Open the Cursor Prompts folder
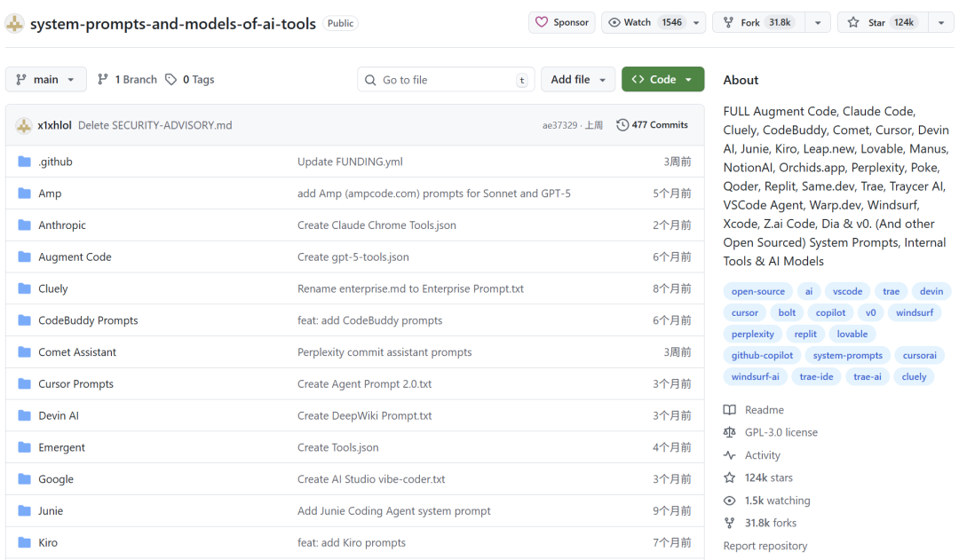The width and height of the screenshot is (959, 560). pyautogui.click(x=75, y=384)
